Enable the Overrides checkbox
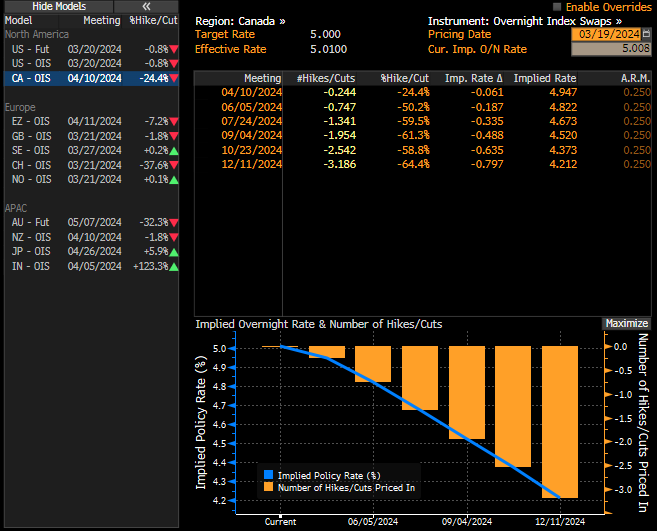Screen dimensions: 657x531 click(x=557, y=7)
